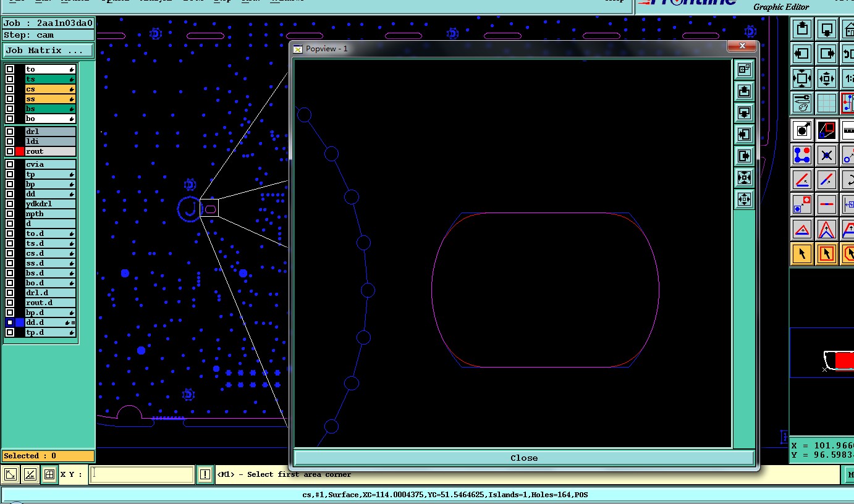Screen dimensions: 854x504
Task: Toggle display checkbox for layer rout
Action: pyautogui.click(x=10, y=151)
